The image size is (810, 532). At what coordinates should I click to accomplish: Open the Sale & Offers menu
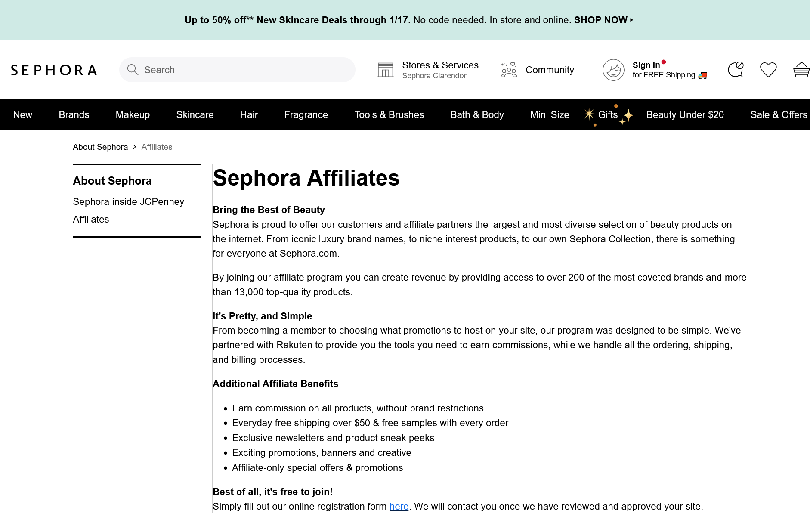(x=779, y=114)
